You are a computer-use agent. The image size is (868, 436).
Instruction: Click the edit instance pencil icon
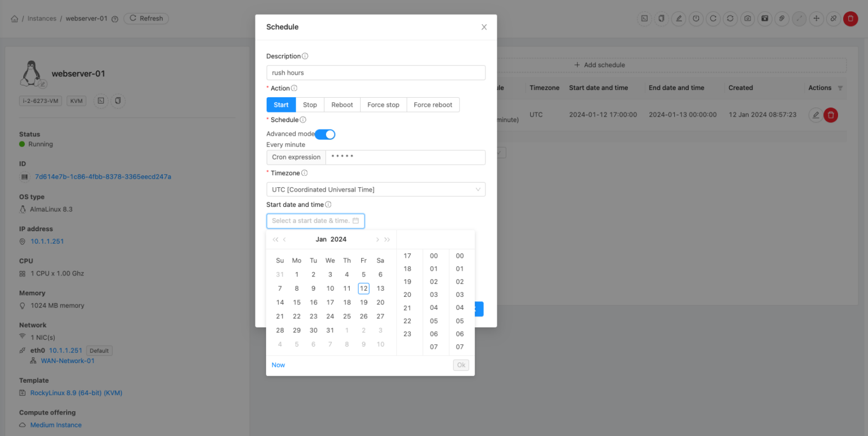(x=679, y=19)
